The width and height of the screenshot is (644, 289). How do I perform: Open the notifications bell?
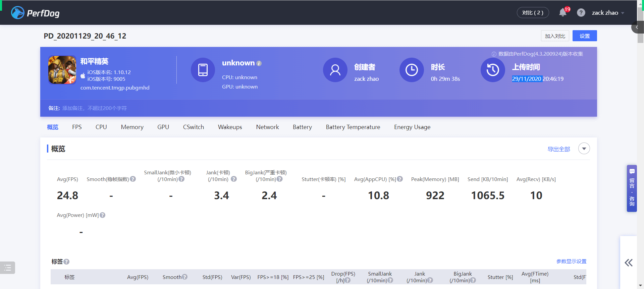click(x=563, y=13)
